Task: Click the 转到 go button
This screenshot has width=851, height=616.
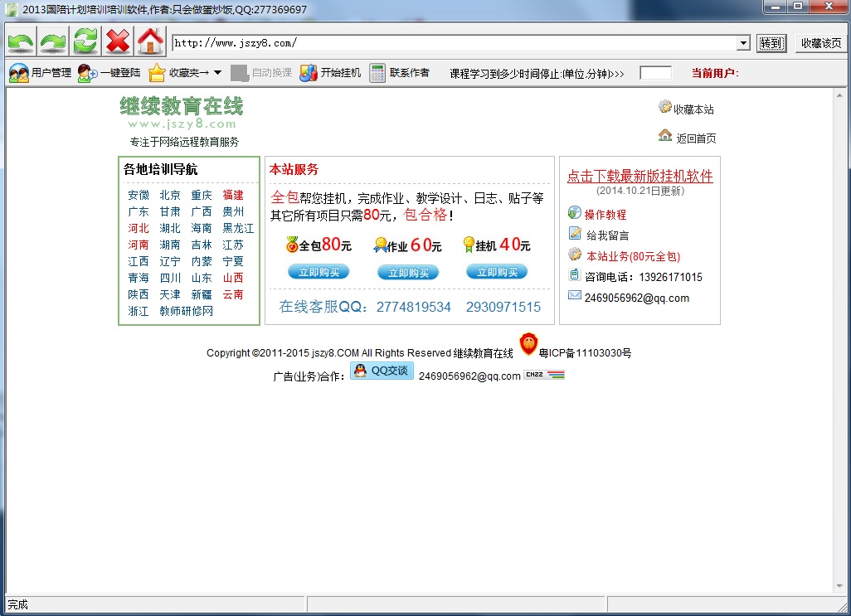Action: point(771,43)
